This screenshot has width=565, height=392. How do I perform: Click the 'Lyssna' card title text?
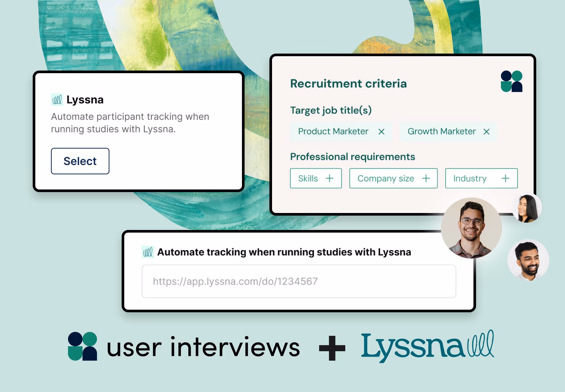85,100
